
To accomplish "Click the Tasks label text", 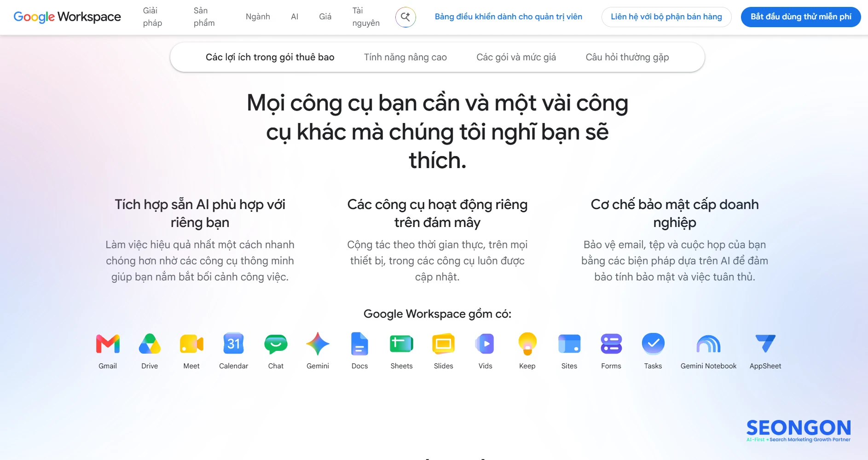I will pos(653,366).
